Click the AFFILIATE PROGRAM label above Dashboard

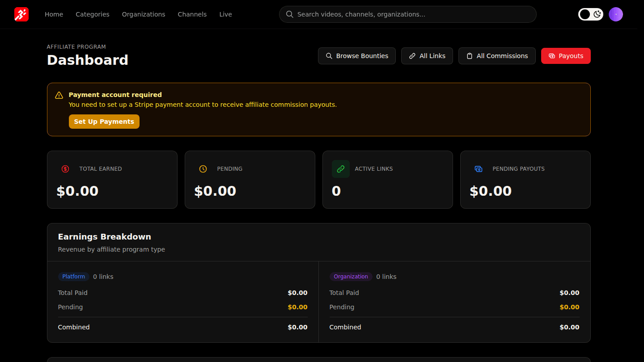76,46
